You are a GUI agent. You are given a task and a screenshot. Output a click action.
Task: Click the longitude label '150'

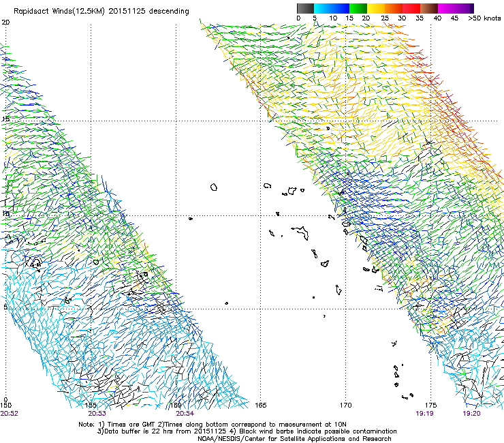(x=5, y=406)
